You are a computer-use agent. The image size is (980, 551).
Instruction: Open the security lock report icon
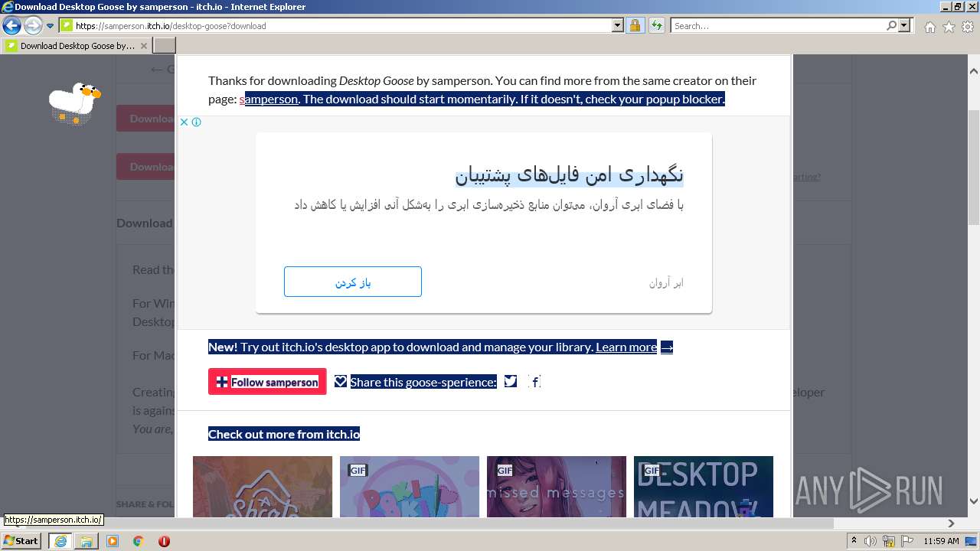click(x=635, y=25)
